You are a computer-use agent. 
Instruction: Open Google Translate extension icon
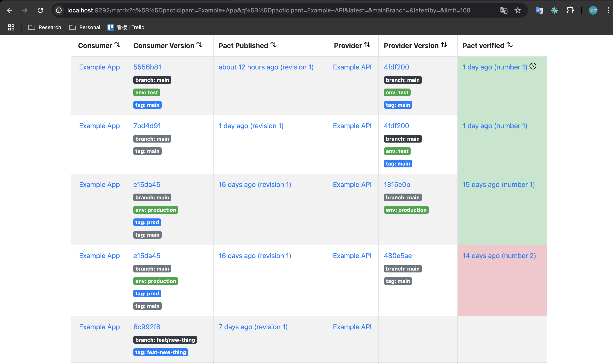pyautogui.click(x=539, y=10)
